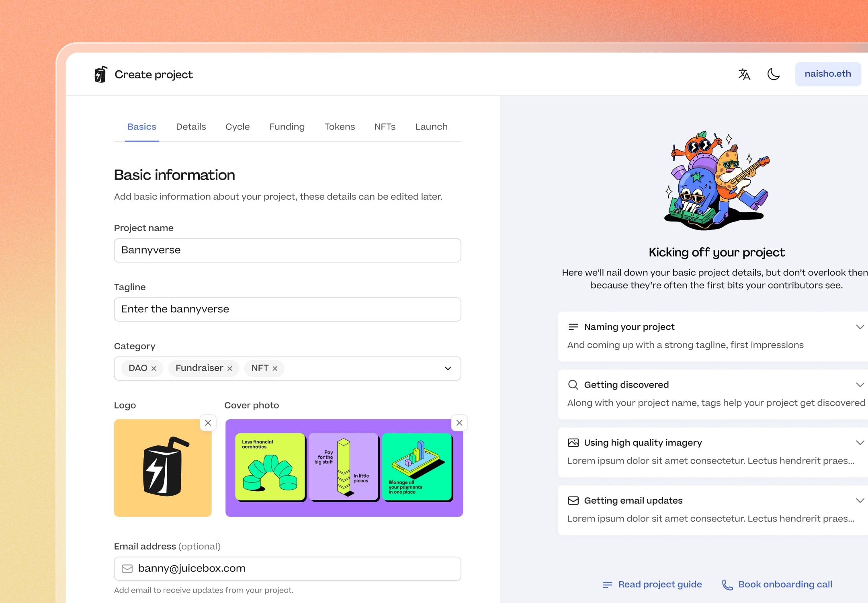Remove the Fundraiser category tag

[x=229, y=369]
